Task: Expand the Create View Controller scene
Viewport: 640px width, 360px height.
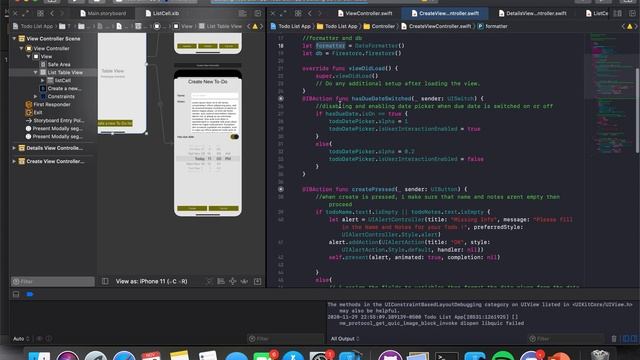Action: (x=14, y=161)
